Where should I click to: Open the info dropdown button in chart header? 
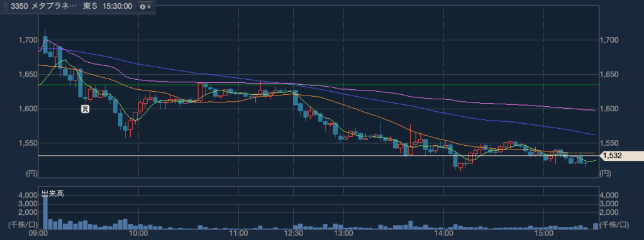click(x=145, y=7)
